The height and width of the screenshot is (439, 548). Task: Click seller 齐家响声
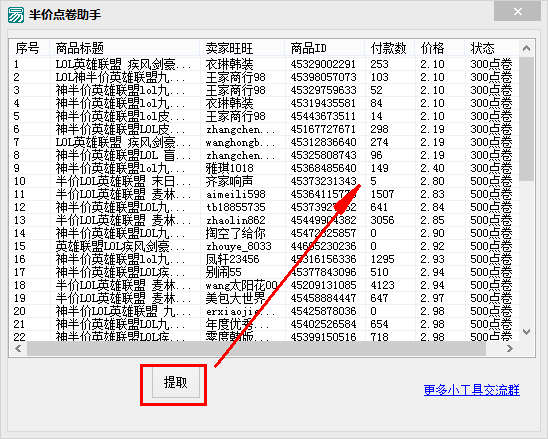pos(229,181)
